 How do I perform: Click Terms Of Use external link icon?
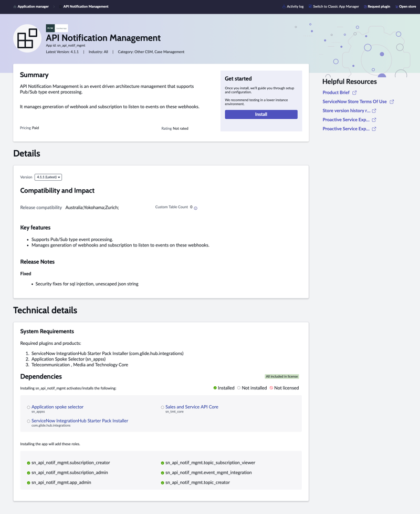392,102
